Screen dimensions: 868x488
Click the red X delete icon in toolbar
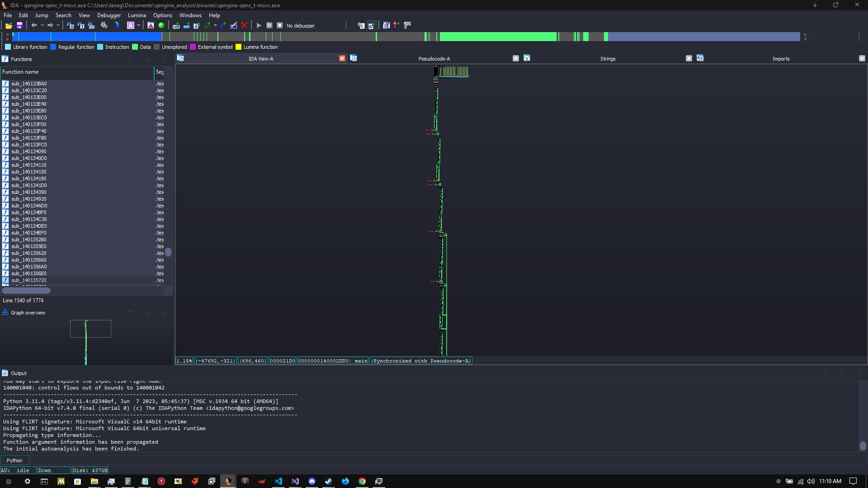(x=245, y=26)
